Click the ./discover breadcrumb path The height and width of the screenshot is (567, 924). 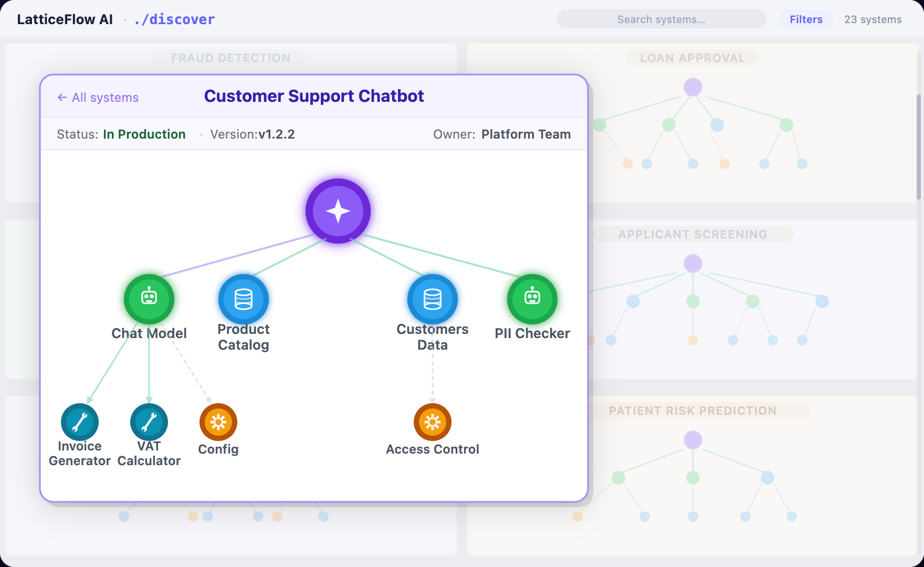pyautogui.click(x=174, y=19)
